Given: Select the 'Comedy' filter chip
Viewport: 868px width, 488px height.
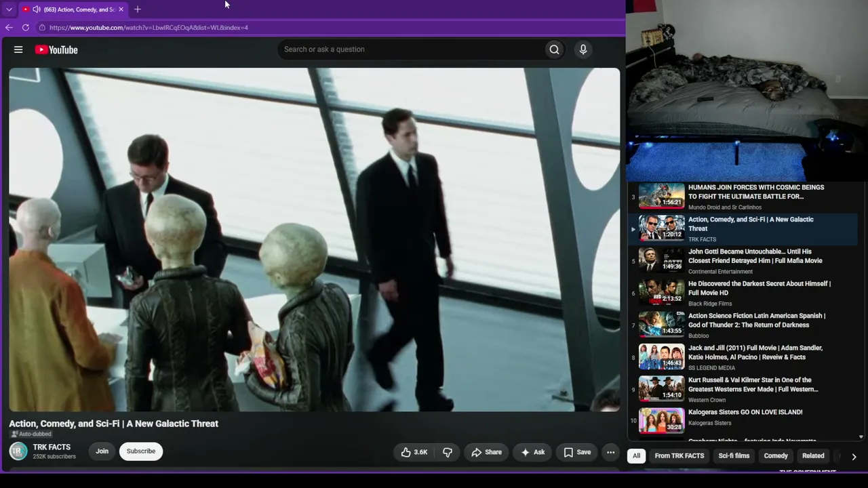Looking at the screenshot, I should [776, 456].
